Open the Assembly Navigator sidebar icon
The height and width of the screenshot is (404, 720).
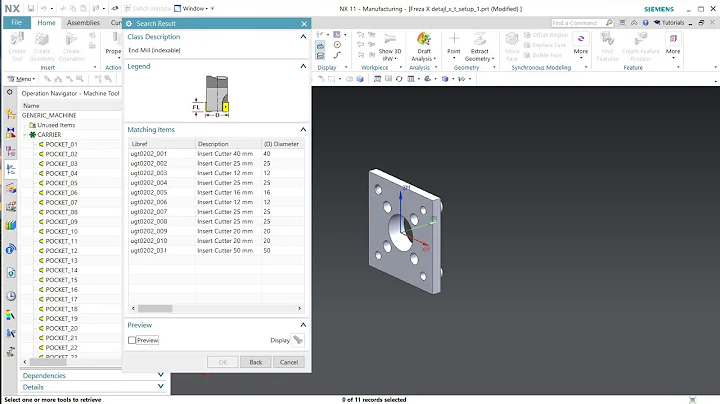(x=11, y=114)
